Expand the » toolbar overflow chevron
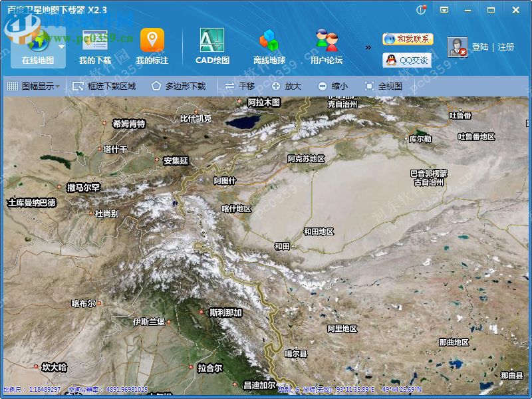The height and width of the screenshot is (399, 532). pyautogui.click(x=368, y=47)
